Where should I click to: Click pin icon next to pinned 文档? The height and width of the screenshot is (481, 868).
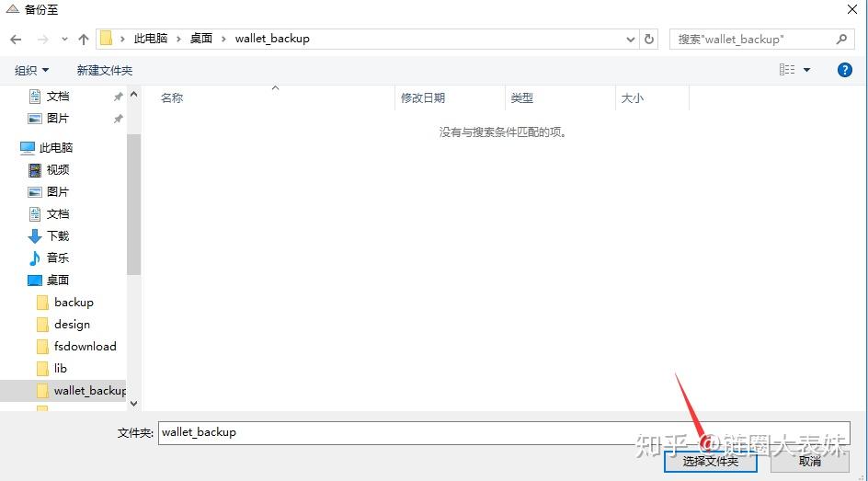click(x=118, y=97)
